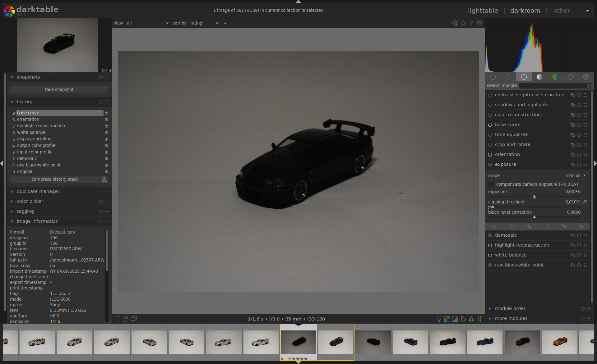Expand the duplicate manager panel
597x364 pixels.
38,191
